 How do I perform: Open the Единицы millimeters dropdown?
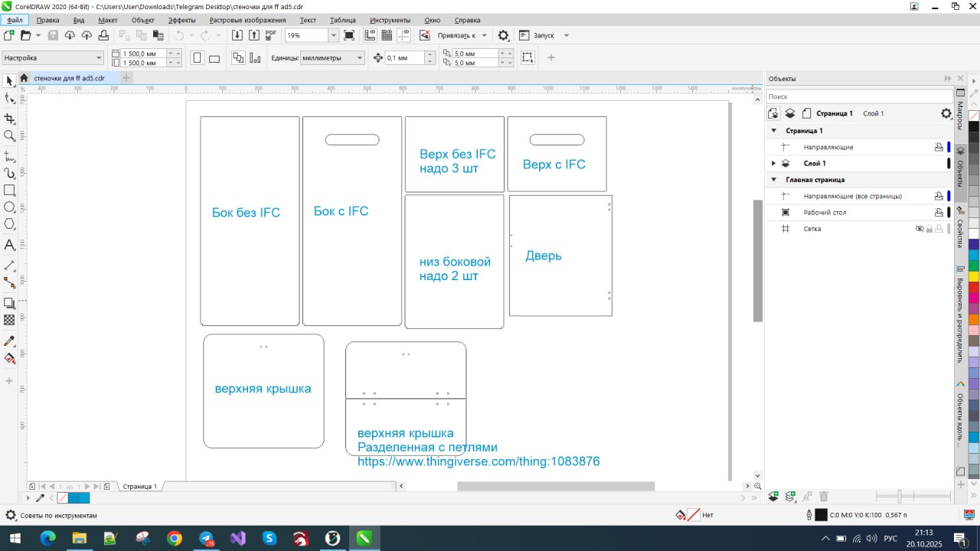pos(360,58)
